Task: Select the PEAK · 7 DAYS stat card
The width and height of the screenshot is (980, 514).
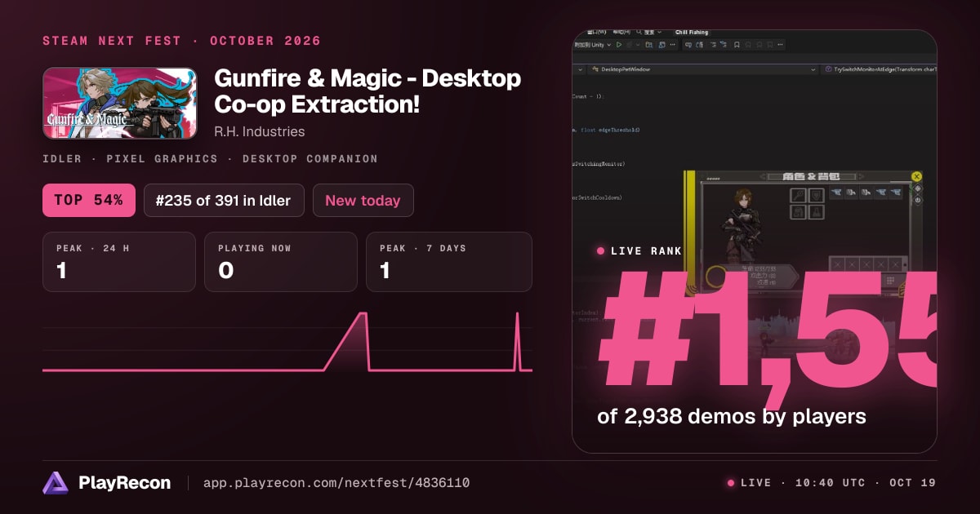Action: point(449,262)
